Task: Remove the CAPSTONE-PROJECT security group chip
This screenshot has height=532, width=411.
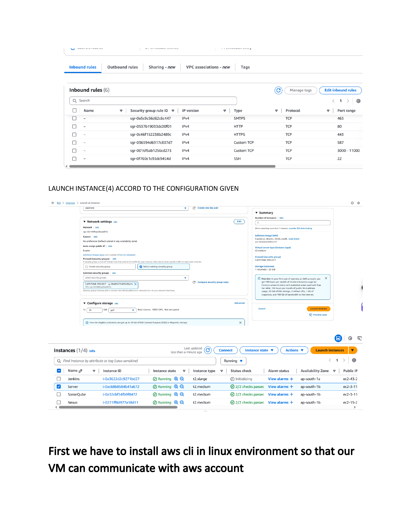Action: 136,284
